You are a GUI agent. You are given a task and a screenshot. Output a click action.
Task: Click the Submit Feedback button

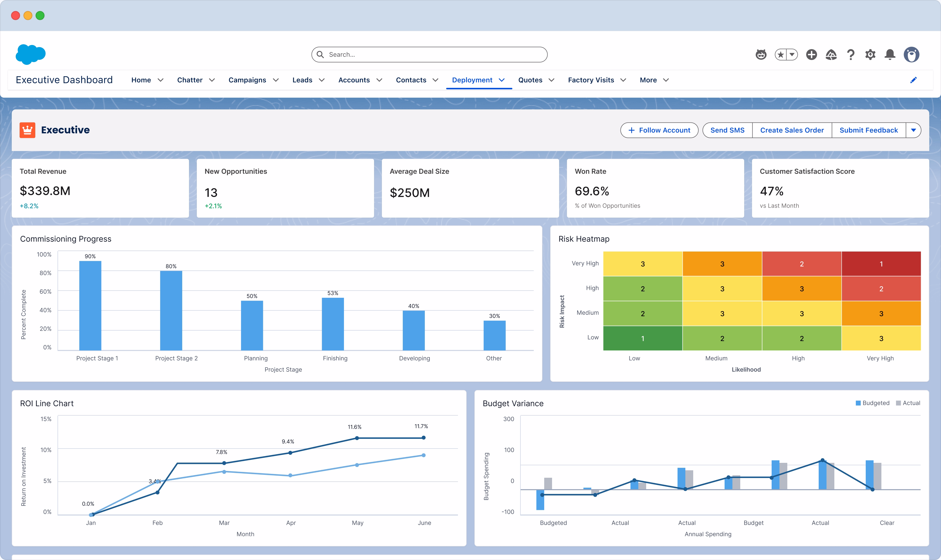pyautogui.click(x=869, y=130)
